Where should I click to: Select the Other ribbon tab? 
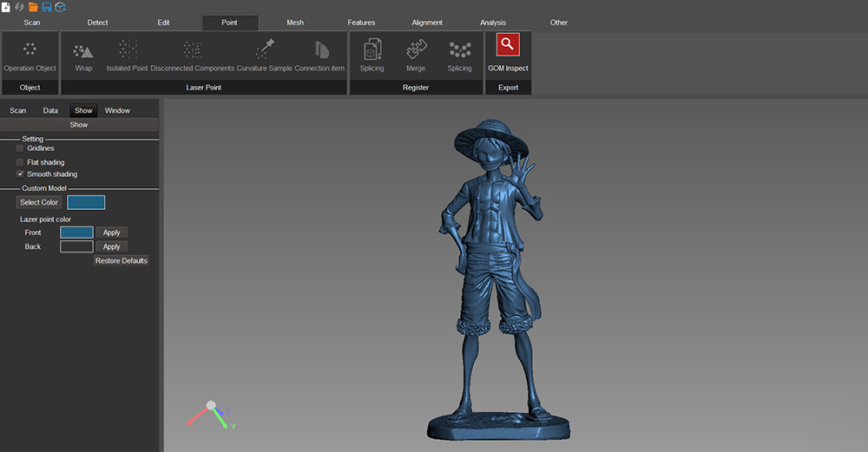point(558,23)
